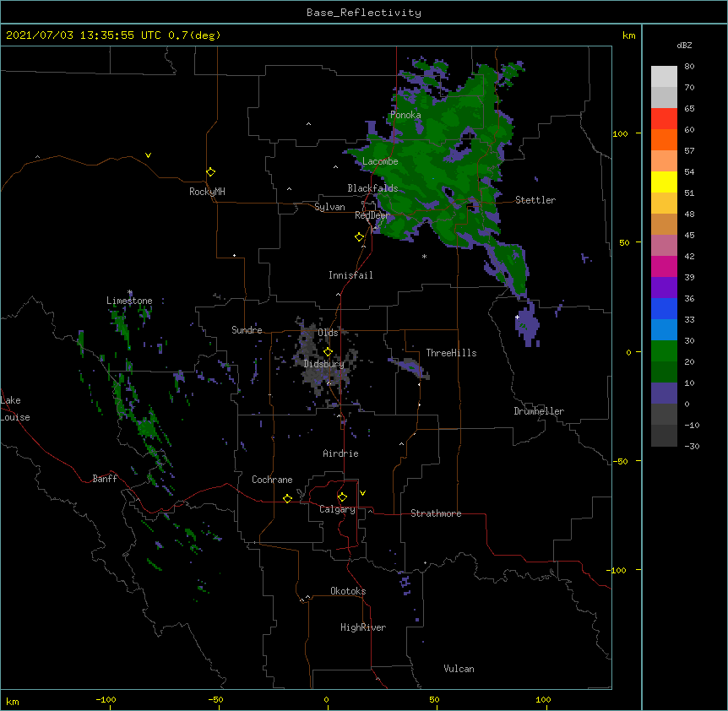728x711 pixels.
Task: Click the yellow V marker northeast of Calgary
Action: (362, 493)
